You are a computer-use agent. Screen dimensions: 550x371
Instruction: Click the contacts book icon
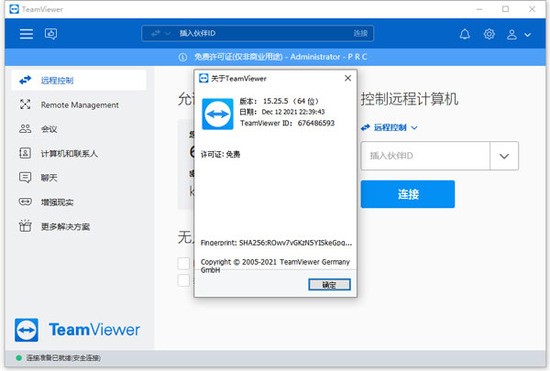[25, 153]
